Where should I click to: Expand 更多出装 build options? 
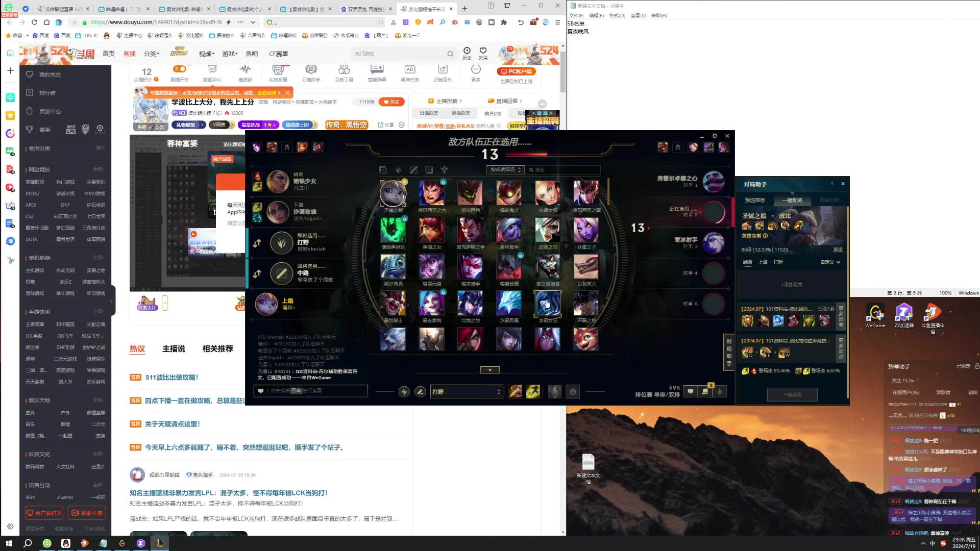click(x=841, y=317)
